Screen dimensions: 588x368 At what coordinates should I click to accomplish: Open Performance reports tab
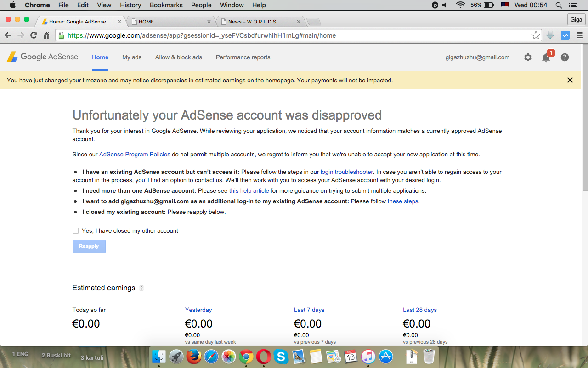243,57
